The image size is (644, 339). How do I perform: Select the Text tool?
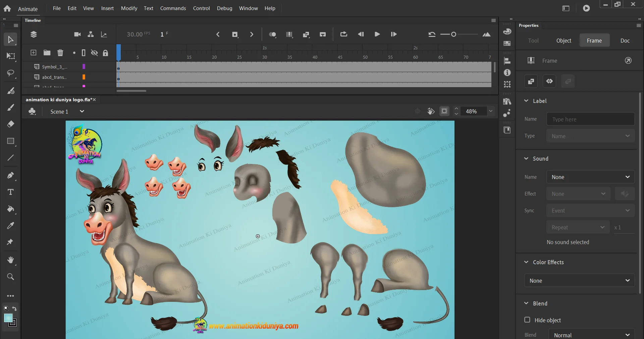point(10,192)
